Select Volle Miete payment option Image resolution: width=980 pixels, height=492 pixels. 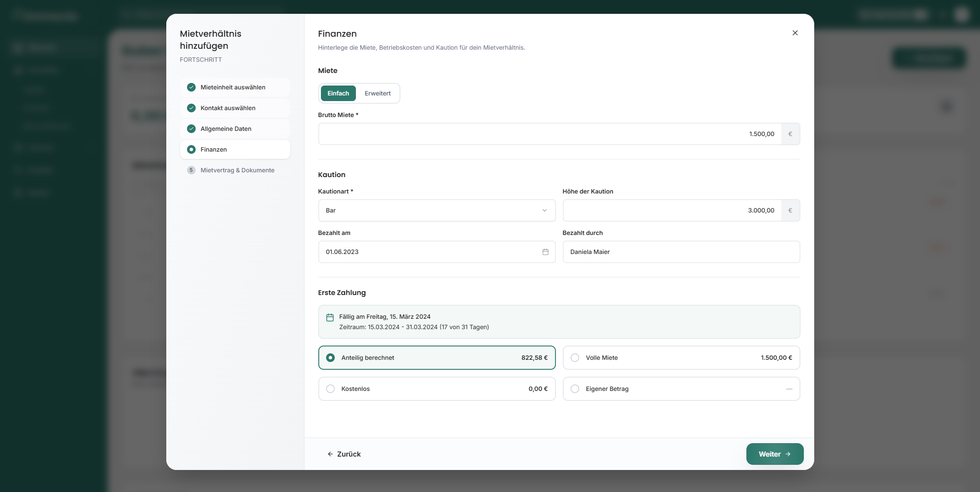pos(681,358)
